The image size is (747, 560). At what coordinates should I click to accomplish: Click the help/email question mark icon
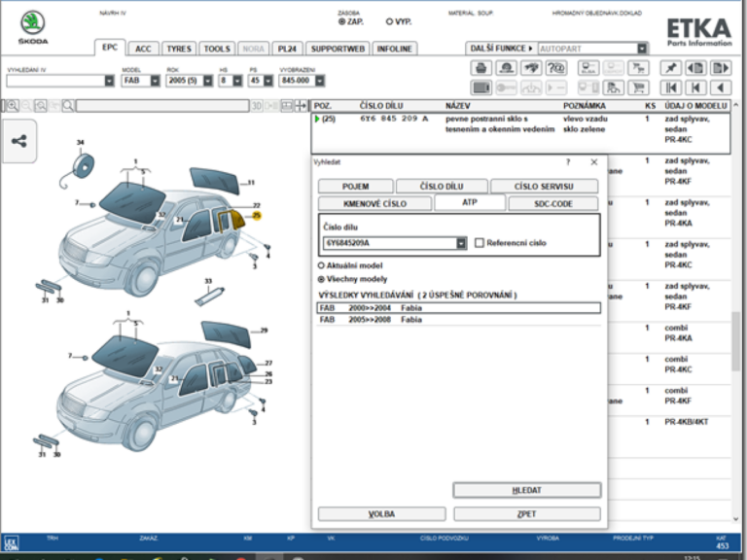[556, 68]
